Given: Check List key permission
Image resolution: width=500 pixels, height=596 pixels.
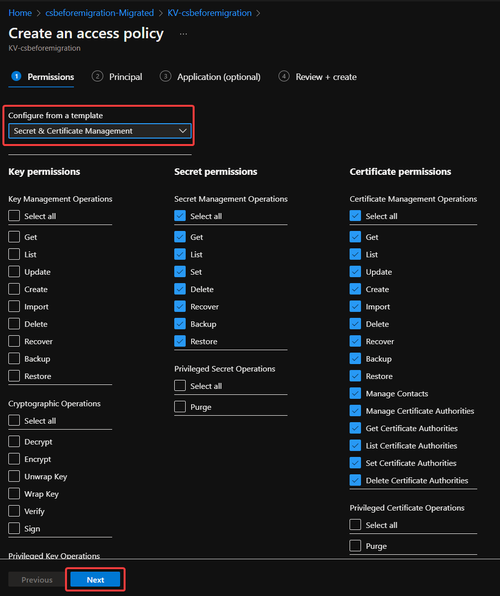Looking at the screenshot, I should pos(14,254).
